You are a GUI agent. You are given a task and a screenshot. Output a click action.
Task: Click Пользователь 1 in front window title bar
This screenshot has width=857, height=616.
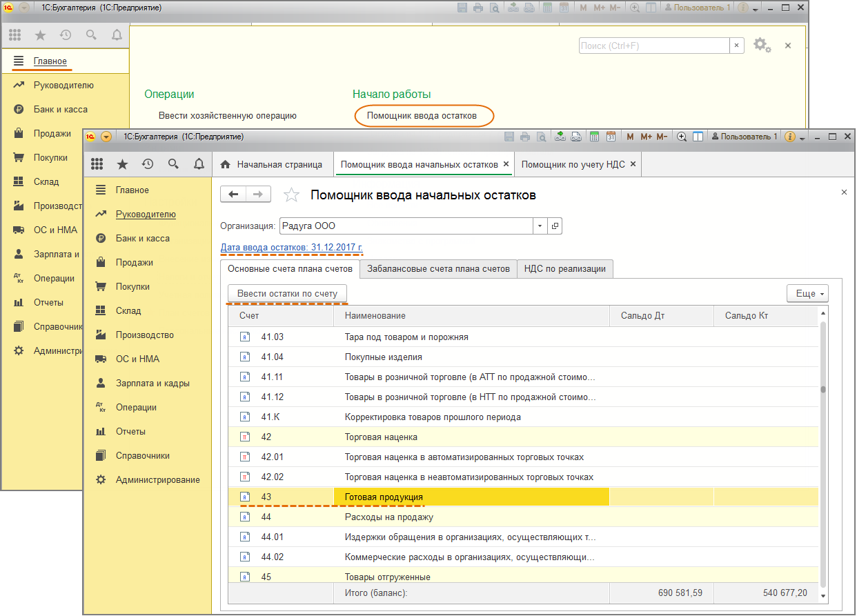(745, 137)
